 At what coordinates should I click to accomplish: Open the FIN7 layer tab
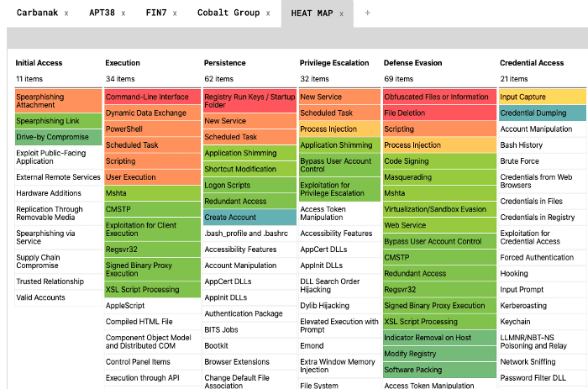point(155,13)
